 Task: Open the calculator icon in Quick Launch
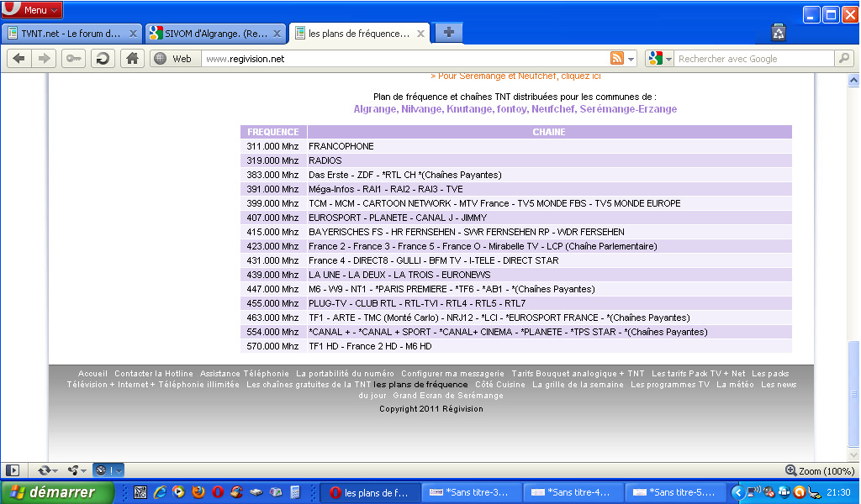coord(295,492)
